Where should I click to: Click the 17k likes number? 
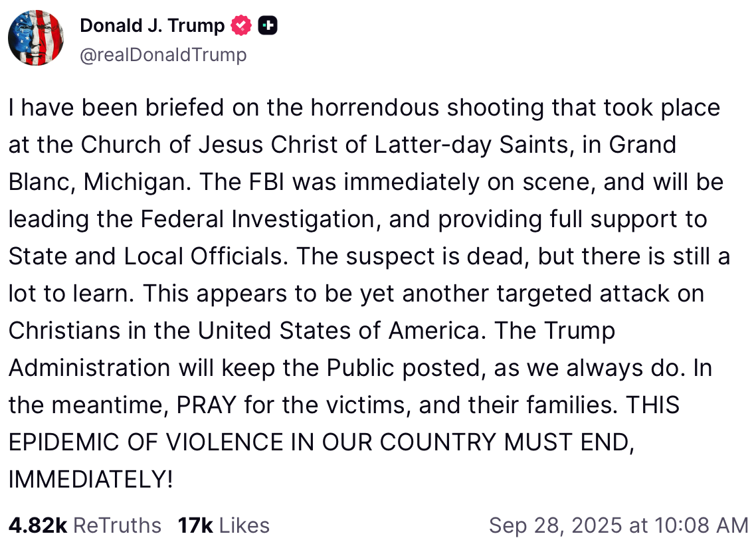coord(195,525)
